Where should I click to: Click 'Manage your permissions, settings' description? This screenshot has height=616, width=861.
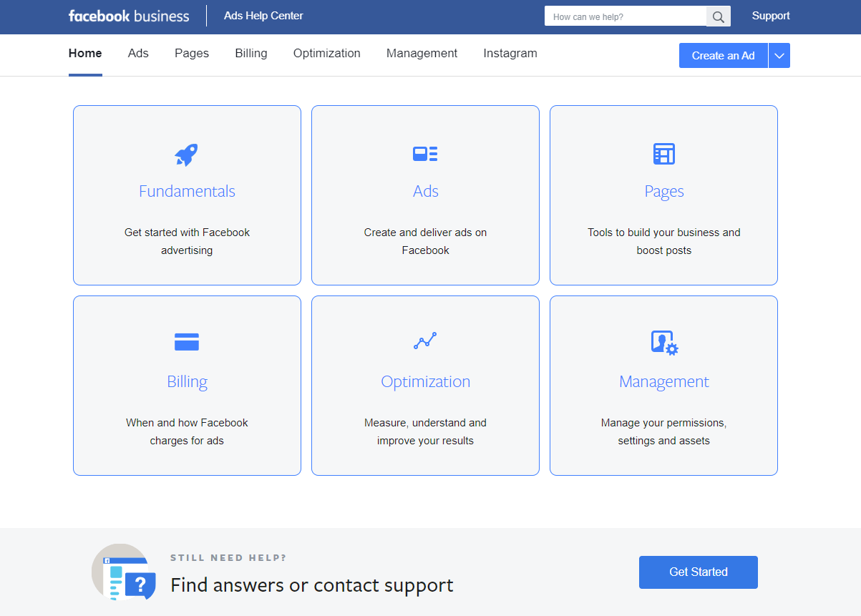pos(664,431)
